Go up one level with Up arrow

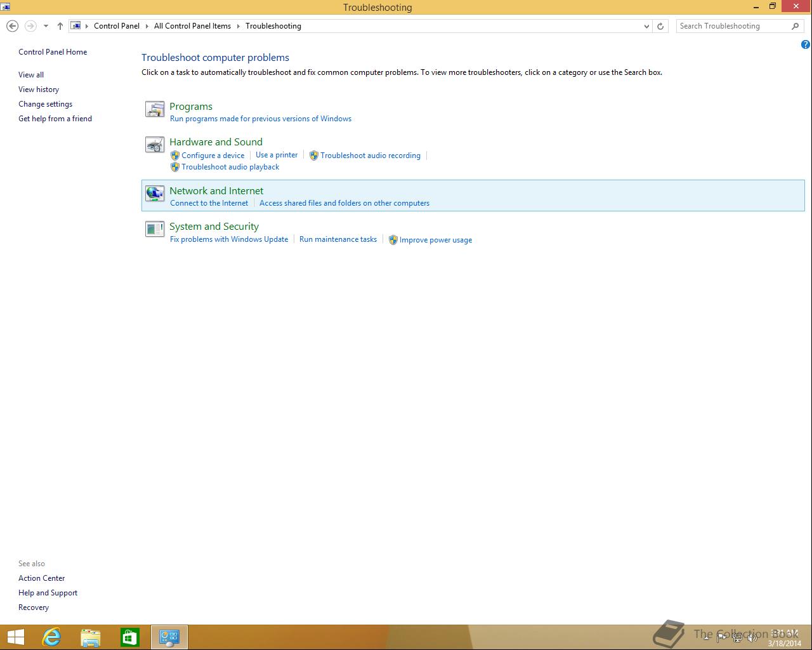(60, 26)
